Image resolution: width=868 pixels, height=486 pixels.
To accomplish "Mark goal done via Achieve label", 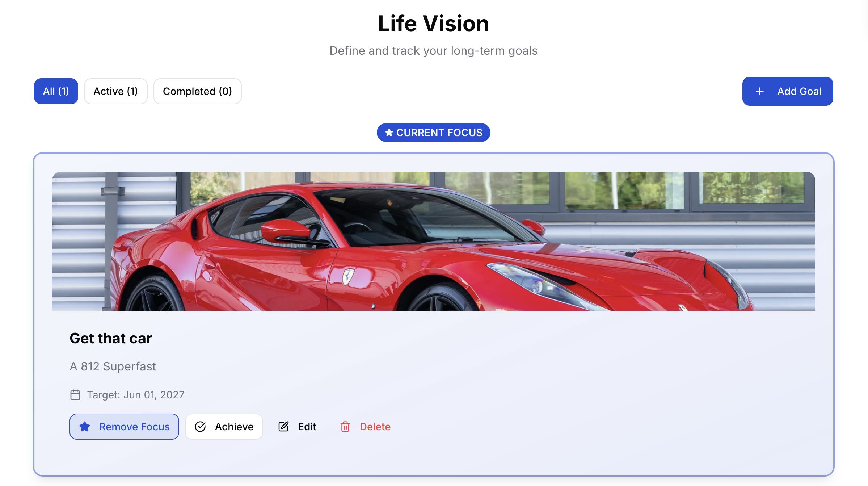I will click(x=234, y=427).
